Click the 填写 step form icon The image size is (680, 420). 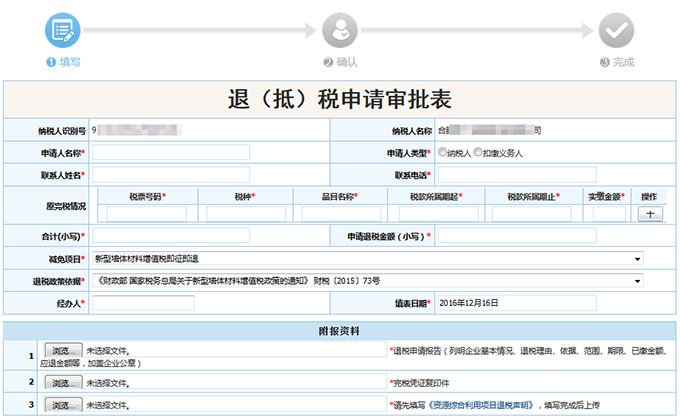(x=62, y=30)
